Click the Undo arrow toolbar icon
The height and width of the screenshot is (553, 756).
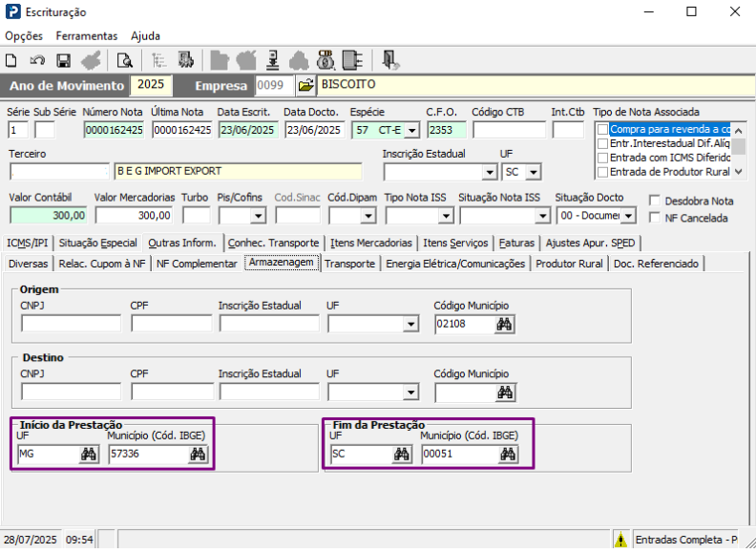pos(37,60)
